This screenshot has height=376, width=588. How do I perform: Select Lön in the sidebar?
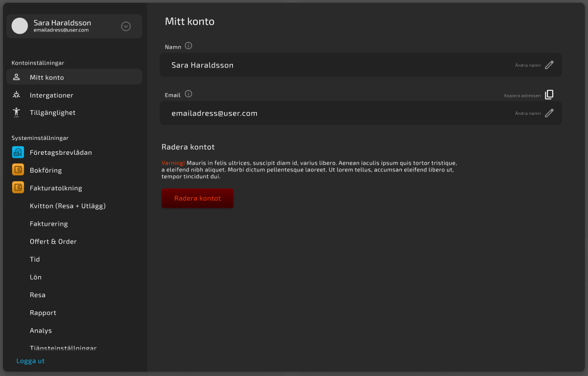[x=35, y=277]
